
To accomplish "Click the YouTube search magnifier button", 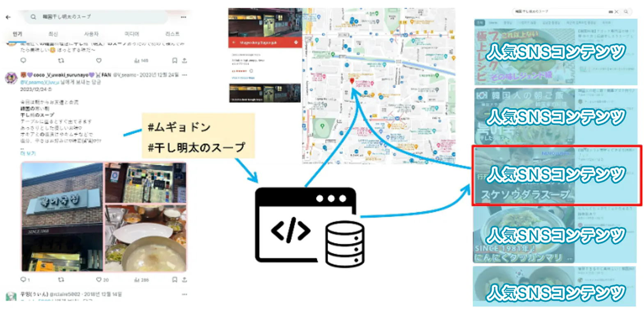I will [x=626, y=12].
